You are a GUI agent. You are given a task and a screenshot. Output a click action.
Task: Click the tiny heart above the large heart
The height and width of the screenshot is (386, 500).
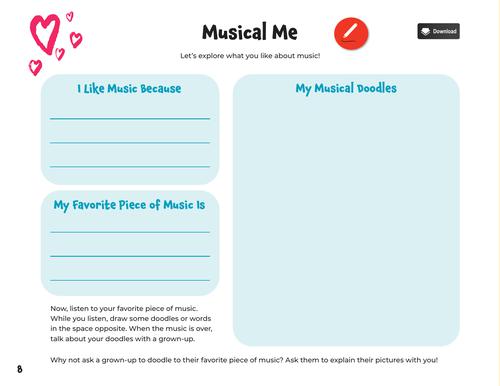70,16
